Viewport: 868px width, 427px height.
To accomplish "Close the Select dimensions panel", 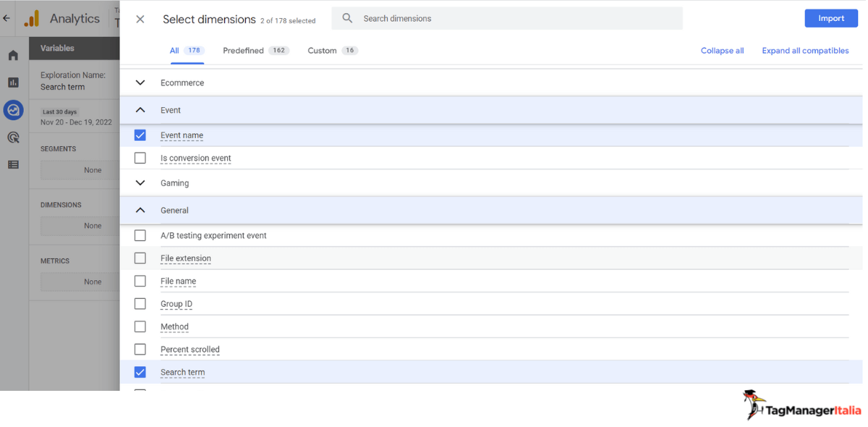I will click(x=140, y=20).
